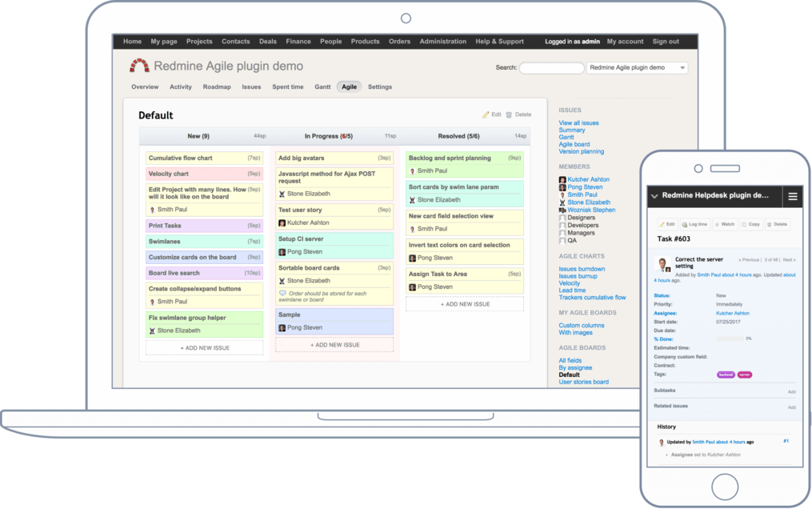Viewport: 812px width, 509px height.
Task: Collapse the Redmine Helpdesk plugin header chevron
Action: click(x=654, y=196)
